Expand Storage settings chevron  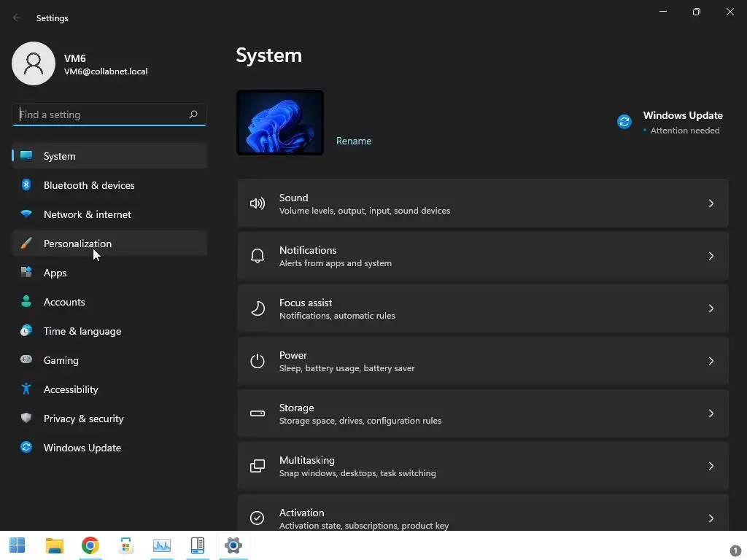pos(711,413)
